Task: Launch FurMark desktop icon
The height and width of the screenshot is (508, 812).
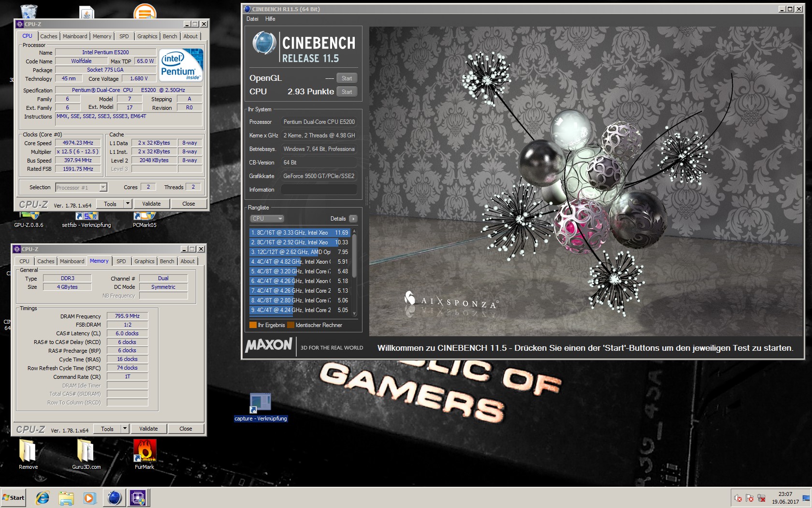Action: (x=145, y=454)
